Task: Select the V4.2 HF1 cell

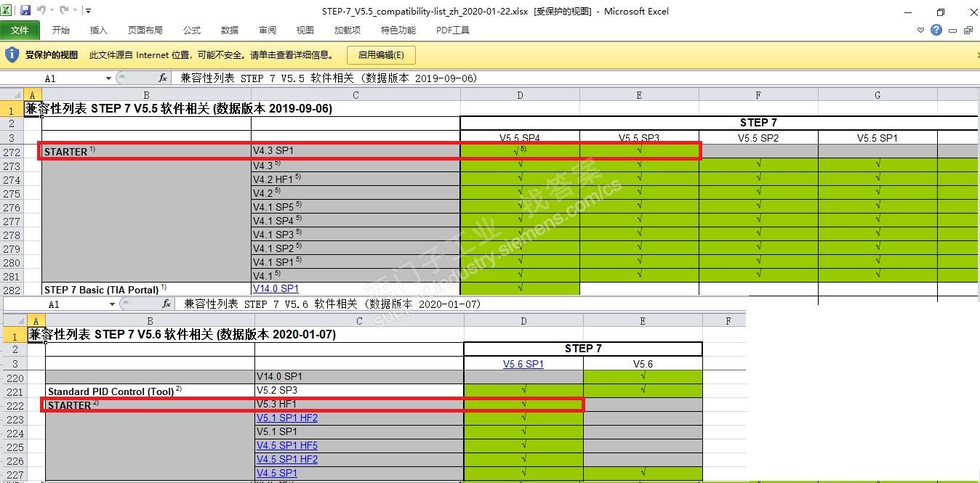Action: (356, 179)
